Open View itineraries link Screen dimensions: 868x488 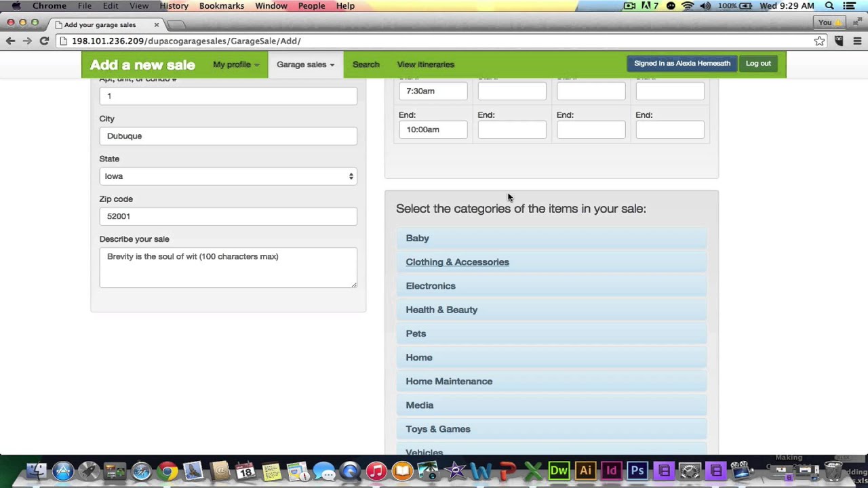pyautogui.click(x=426, y=64)
